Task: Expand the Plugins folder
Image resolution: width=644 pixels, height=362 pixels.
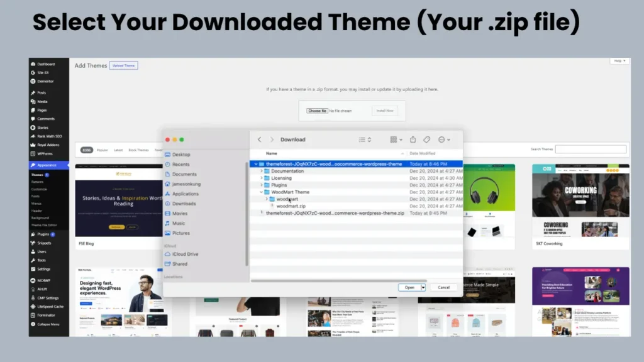Action: [x=261, y=185]
